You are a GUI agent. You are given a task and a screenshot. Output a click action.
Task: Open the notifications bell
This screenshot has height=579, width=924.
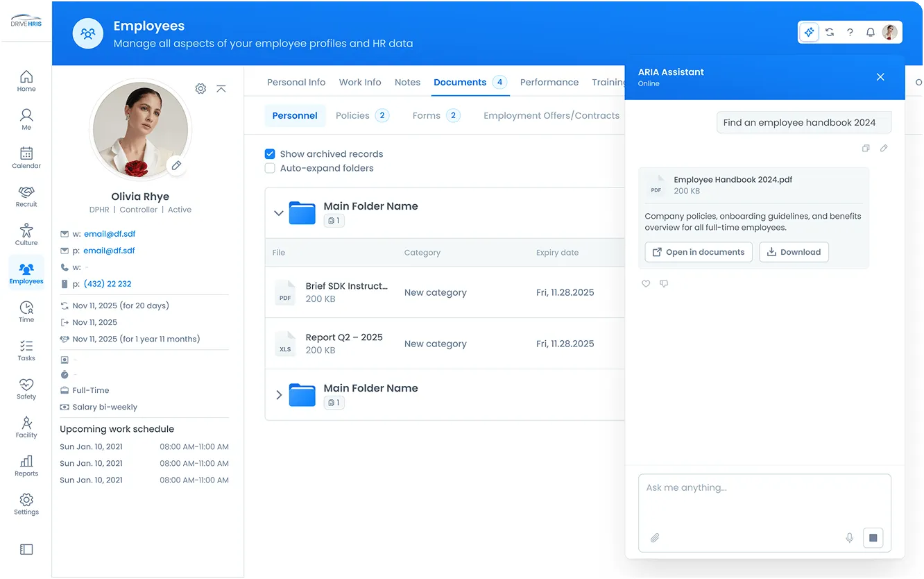click(871, 32)
